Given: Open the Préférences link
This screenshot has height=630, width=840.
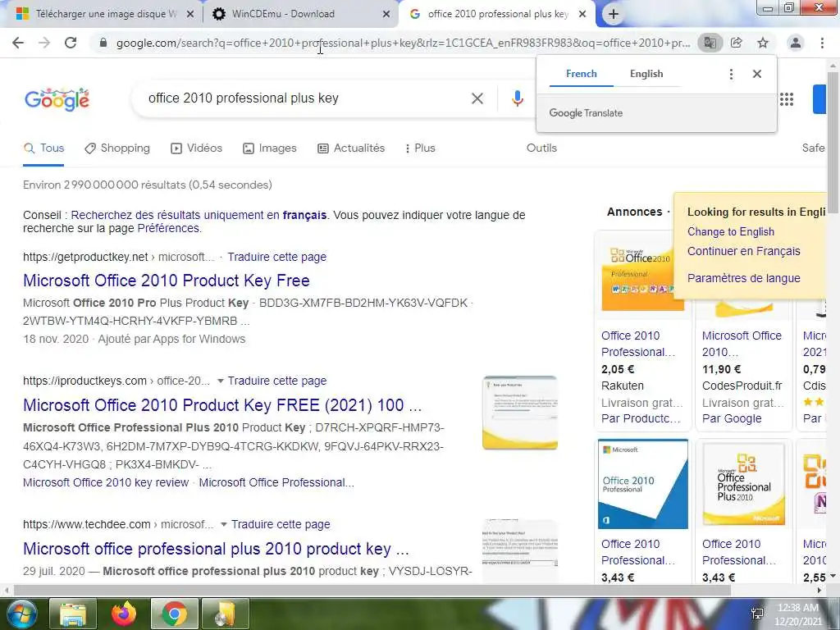Looking at the screenshot, I should [x=168, y=228].
